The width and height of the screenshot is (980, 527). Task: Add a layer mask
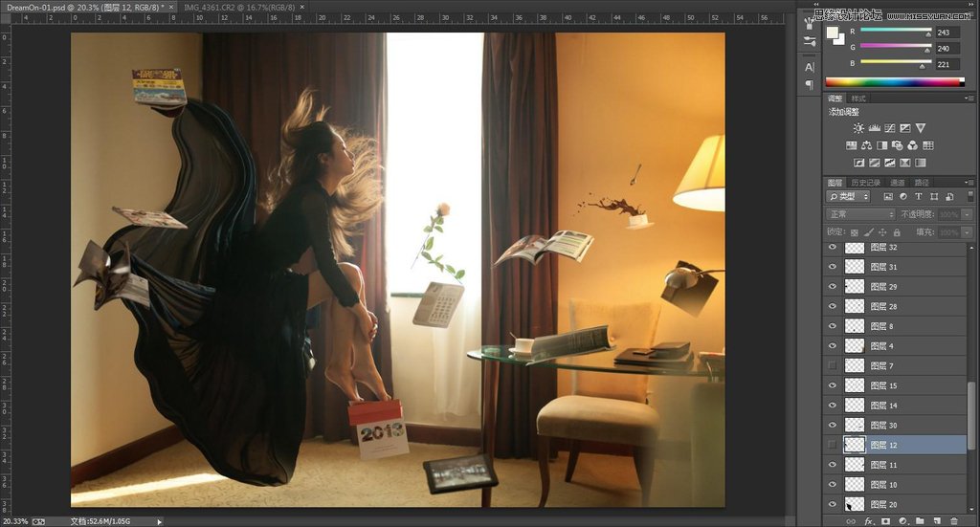(x=885, y=521)
